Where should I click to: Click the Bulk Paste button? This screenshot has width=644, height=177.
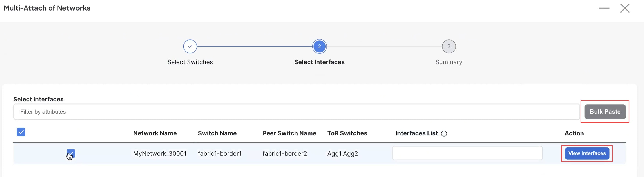[x=605, y=112]
